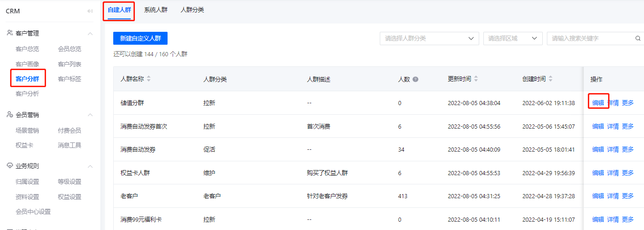Switch to the 系统人群 tab
The height and width of the screenshot is (230, 644).
coord(156,10)
